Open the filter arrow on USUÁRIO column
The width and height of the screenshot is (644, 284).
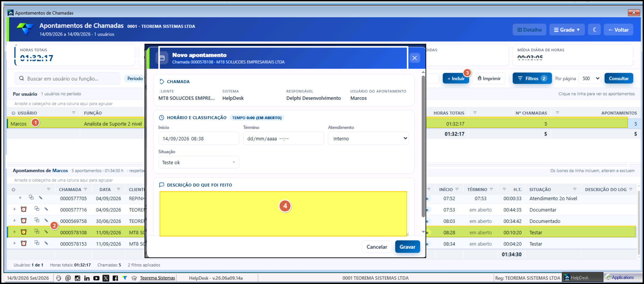point(74,113)
